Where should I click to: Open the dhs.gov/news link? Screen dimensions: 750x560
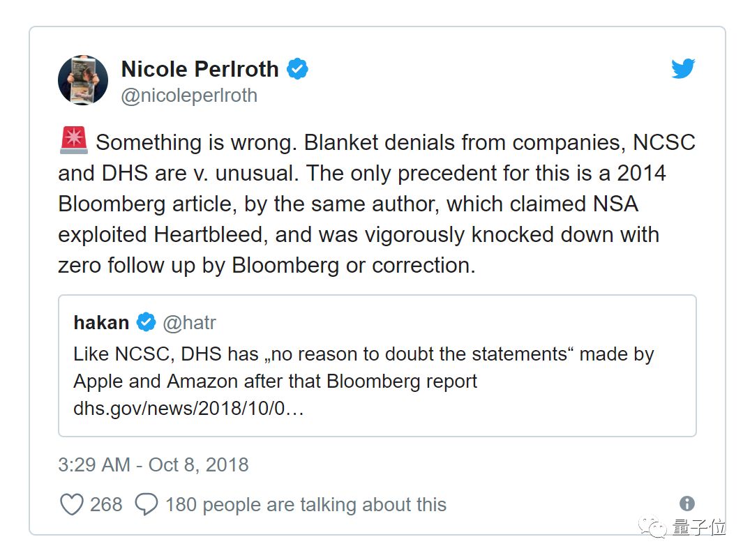[188, 409]
